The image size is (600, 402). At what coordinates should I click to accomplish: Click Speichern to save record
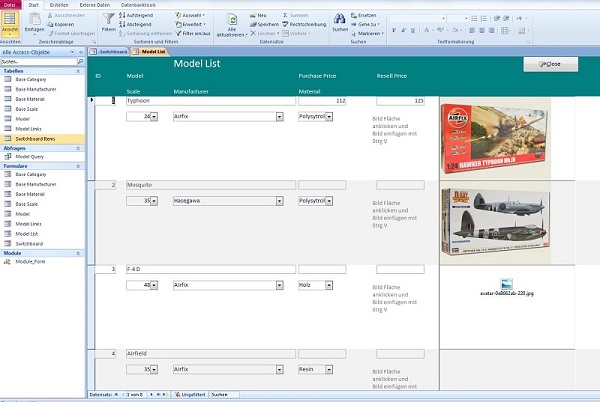pyautogui.click(x=264, y=24)
